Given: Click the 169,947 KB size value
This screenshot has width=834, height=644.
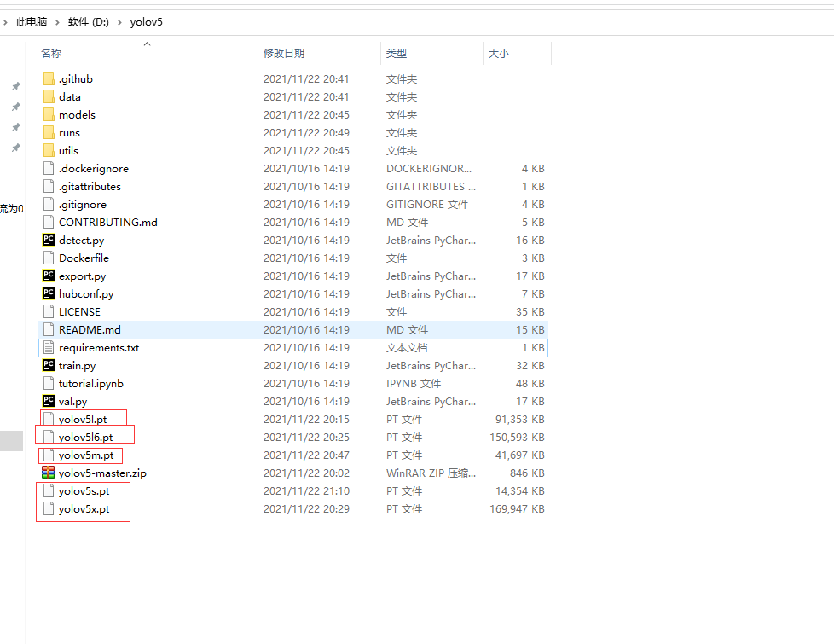Looking at the screenshot, I should (517, 509).
